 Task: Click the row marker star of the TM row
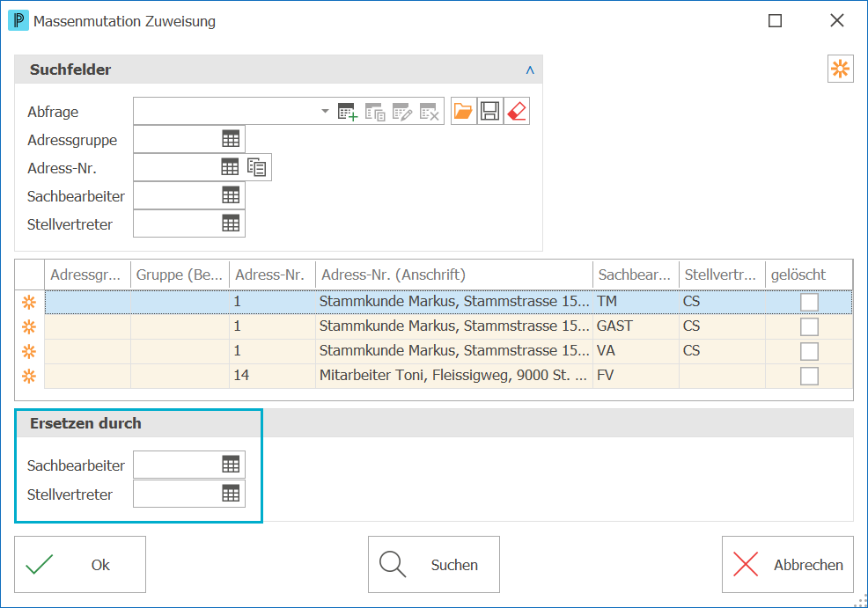coord(29,302)
